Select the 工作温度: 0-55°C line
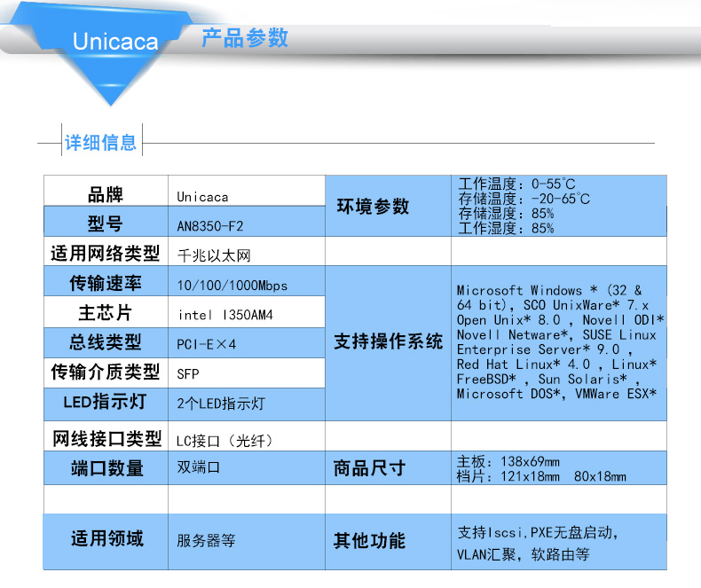The height and width of the screenshot is (588, 701). click(516, 184)
